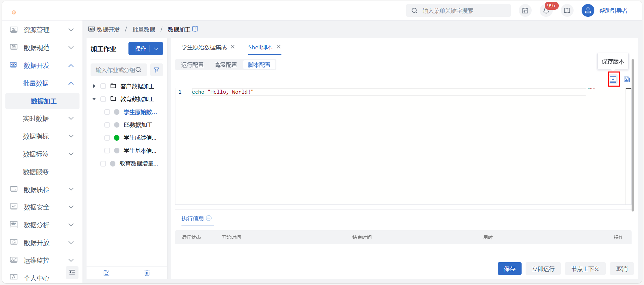Close the Shell脚本 tab

click(x=278, y=47)
